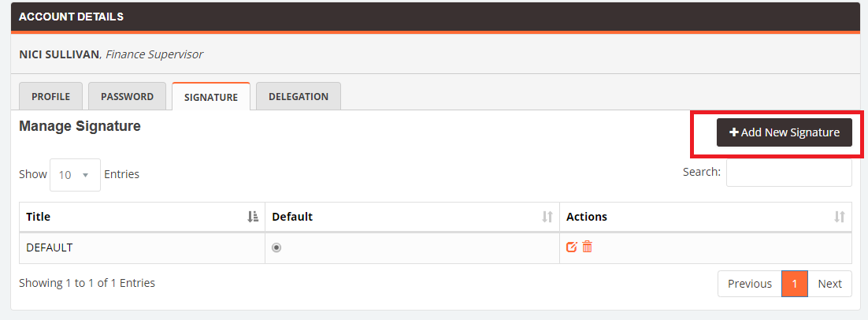Viewport: 868px width, 320px height.
Task: Edit the DEFAULT signature via pencil icon
Action: click(572, 247)
